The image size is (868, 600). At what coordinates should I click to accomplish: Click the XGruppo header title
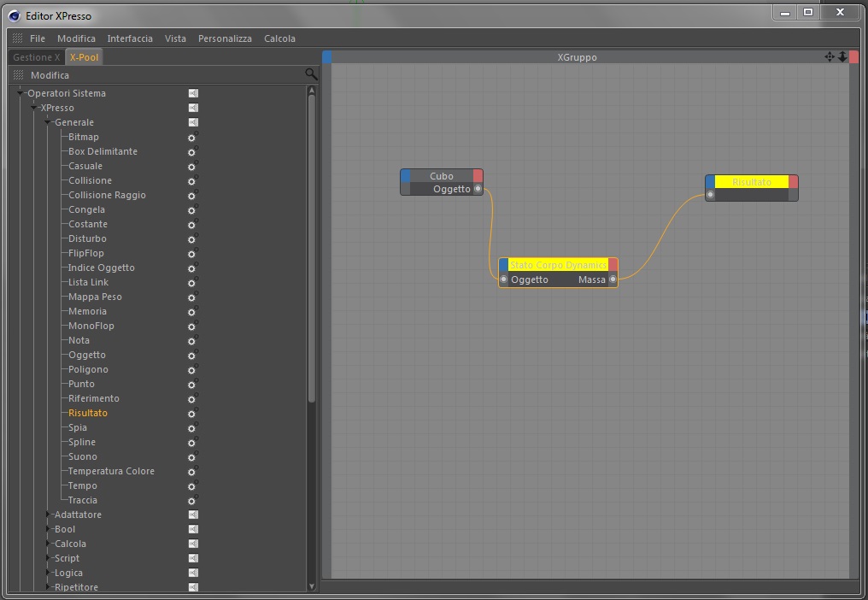[x=577, y=57]
